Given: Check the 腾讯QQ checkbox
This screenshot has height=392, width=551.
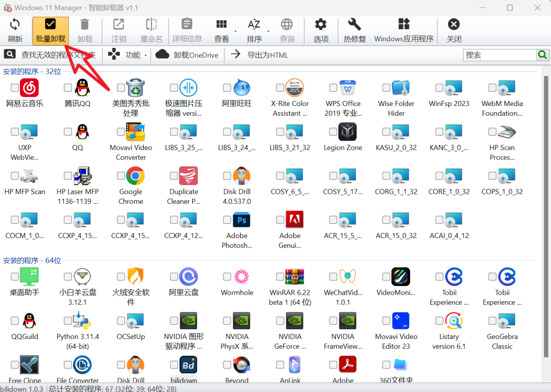Looking at the screenshot, I should pyautogui.click(x=68, y=88).
